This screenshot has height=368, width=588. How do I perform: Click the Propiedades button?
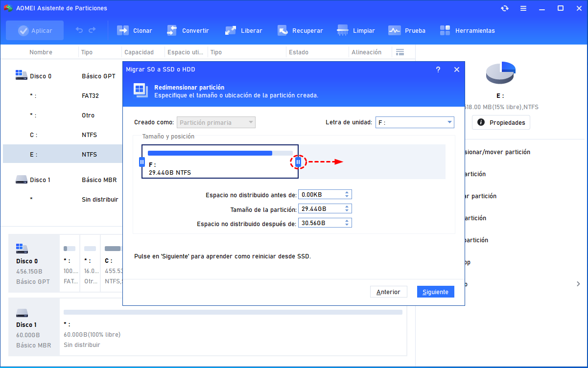501,122
